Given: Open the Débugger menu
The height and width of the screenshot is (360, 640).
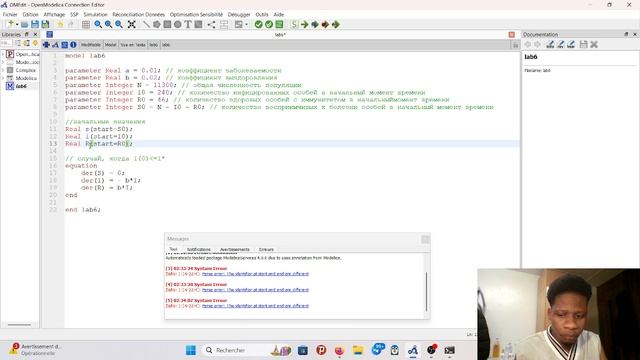Looking at the screenshot, I should tap(239, 14).
